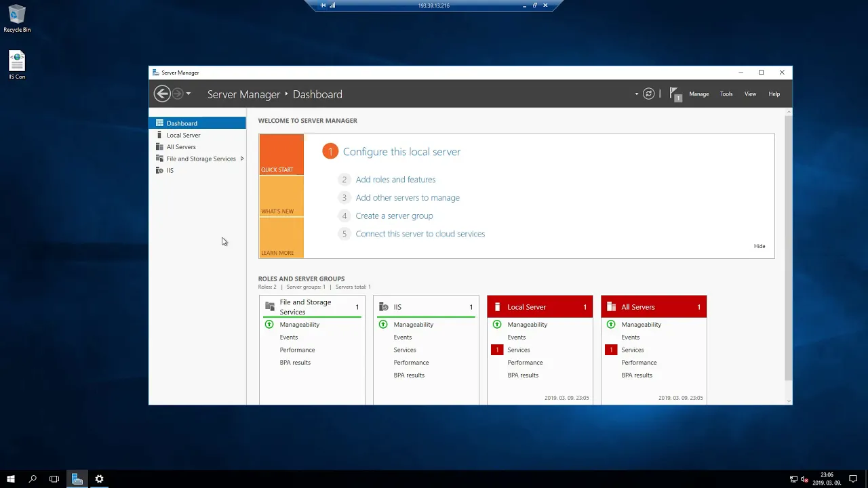Viewport: 868px width, 488px height.
Task: Expand the File and Storage Services arrow
Action: [242, 159]
